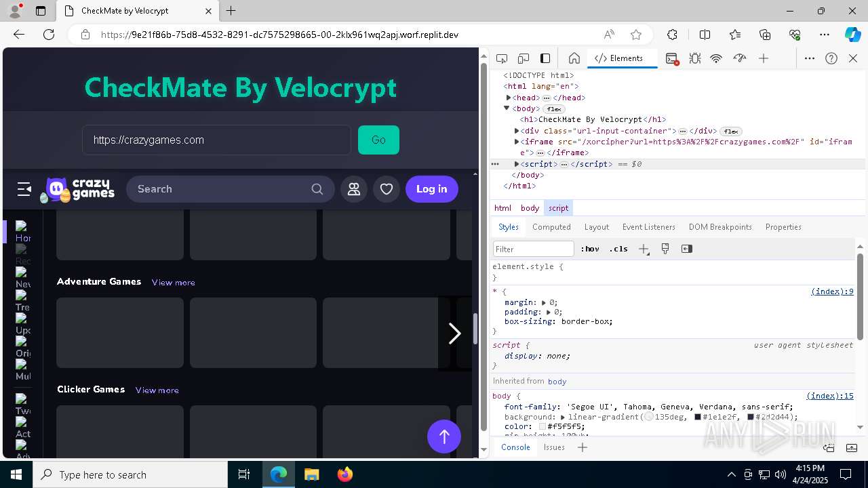Viewport: 868px width, 488px height.
Task: Expand the iframe element node
Action: point(517,142)
